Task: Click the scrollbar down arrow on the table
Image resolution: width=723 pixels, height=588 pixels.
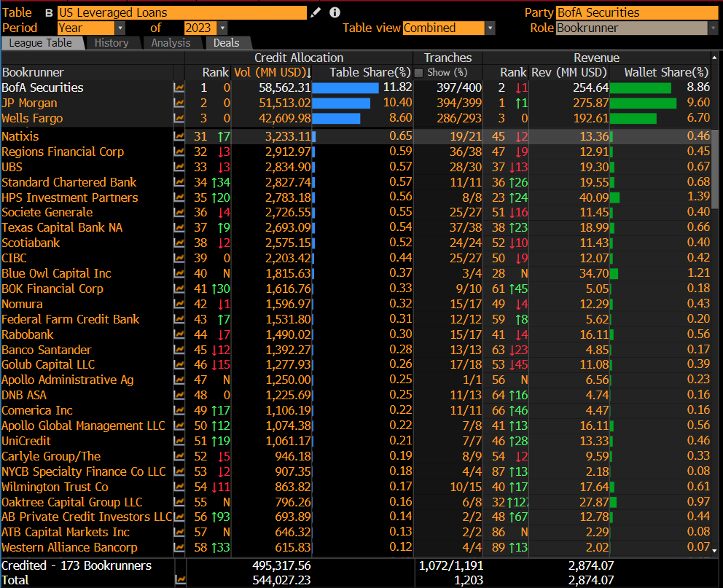Action: (x=715, y=550)
